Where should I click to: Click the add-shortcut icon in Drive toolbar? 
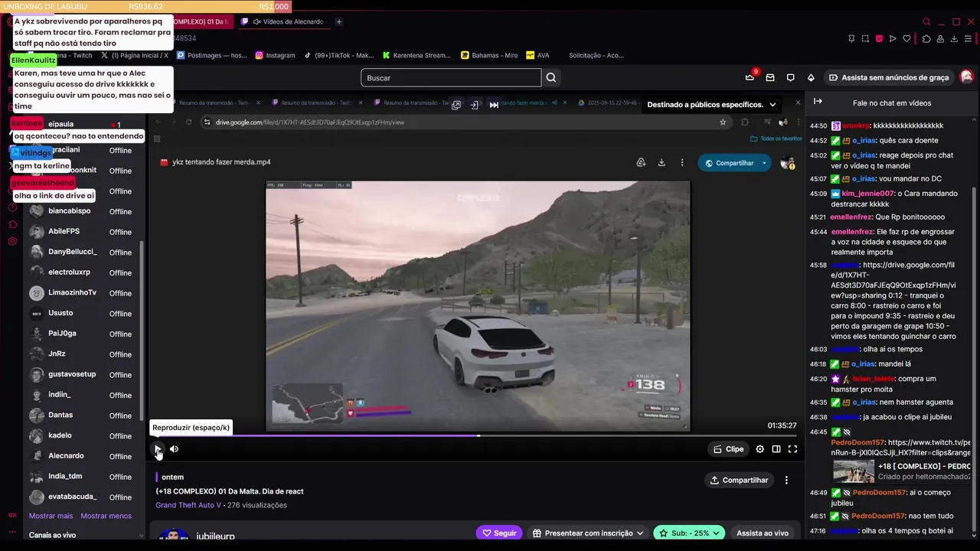coord(641,162)
